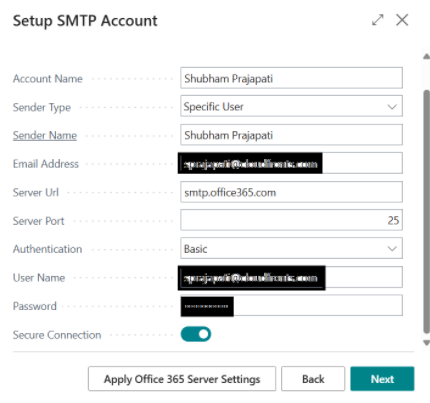Click into the Email Address field

point(291,163)
